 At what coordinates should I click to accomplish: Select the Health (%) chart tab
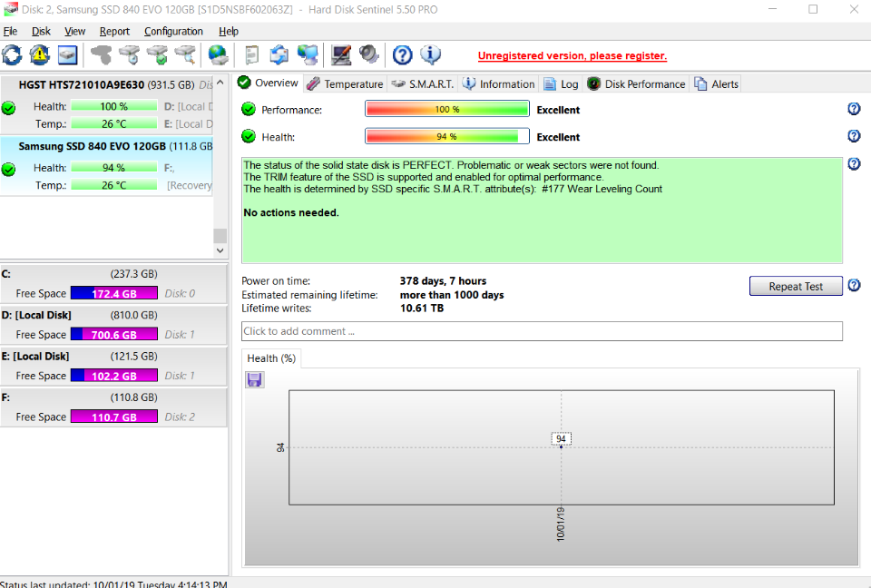click(271, 358)
